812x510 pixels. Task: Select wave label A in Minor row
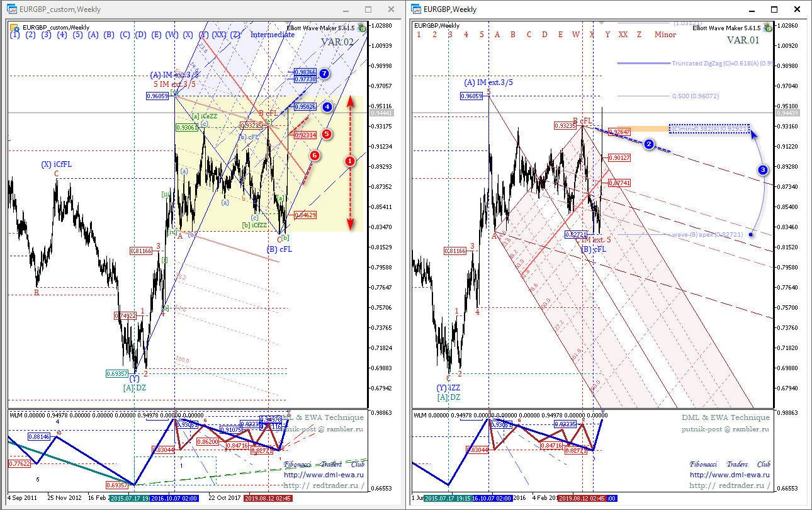pyautogui.click(x=497, y=35)
